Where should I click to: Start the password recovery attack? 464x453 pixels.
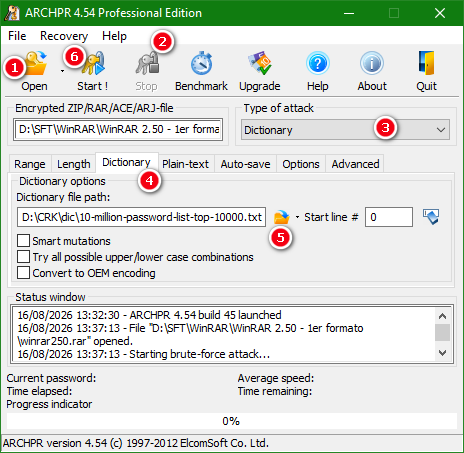click(92, 71)
